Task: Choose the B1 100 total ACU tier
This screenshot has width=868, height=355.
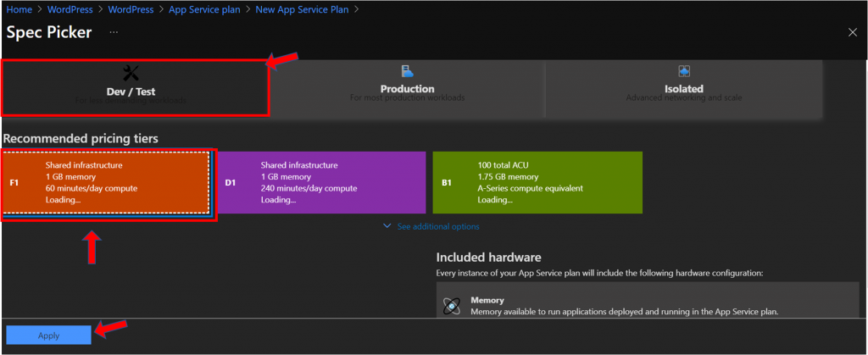Action: 537,182
